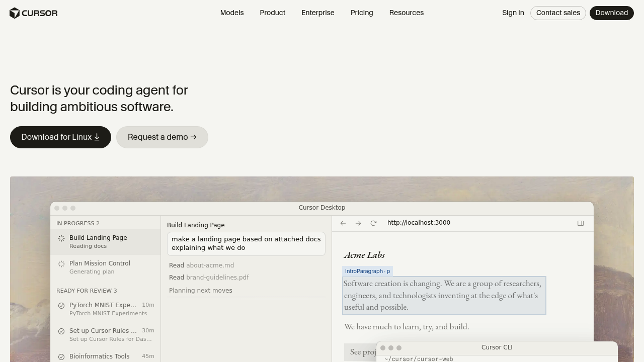Click the Cursor logo in header
This screenshot has width=644, height=362.
34,13
